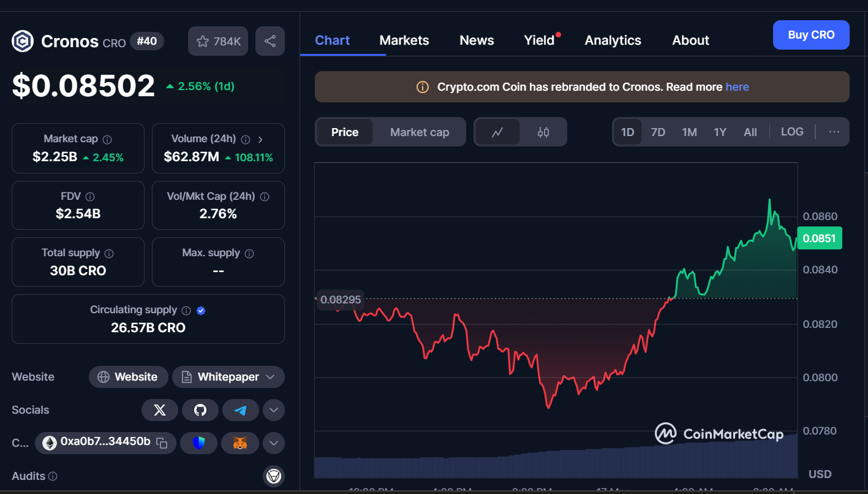Click the $0.08502 price text

point(84,86)
